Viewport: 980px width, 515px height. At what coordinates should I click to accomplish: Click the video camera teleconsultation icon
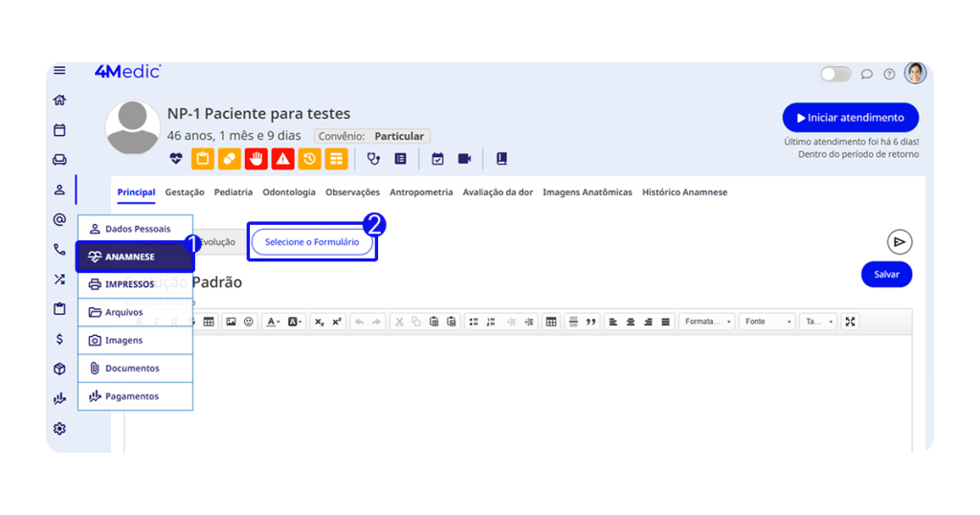click(x=465, y=159)
